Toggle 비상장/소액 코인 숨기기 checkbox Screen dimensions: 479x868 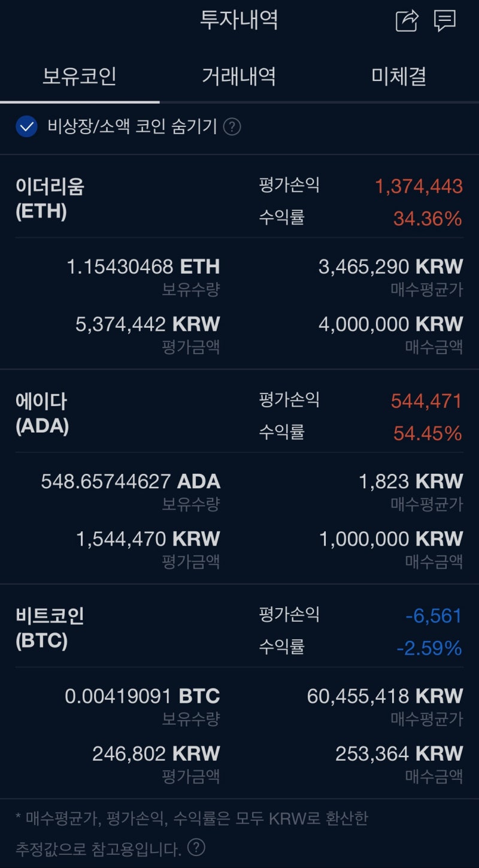tap(27, 127)
